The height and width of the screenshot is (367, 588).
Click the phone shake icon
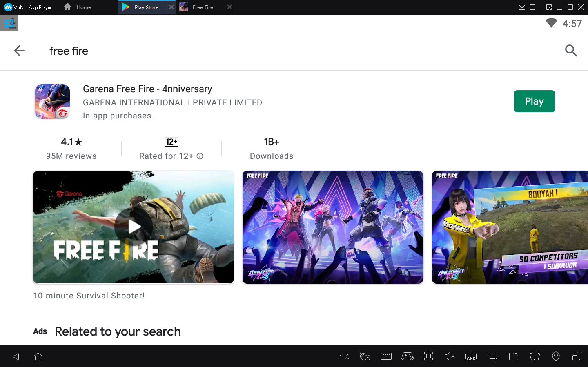535,356
